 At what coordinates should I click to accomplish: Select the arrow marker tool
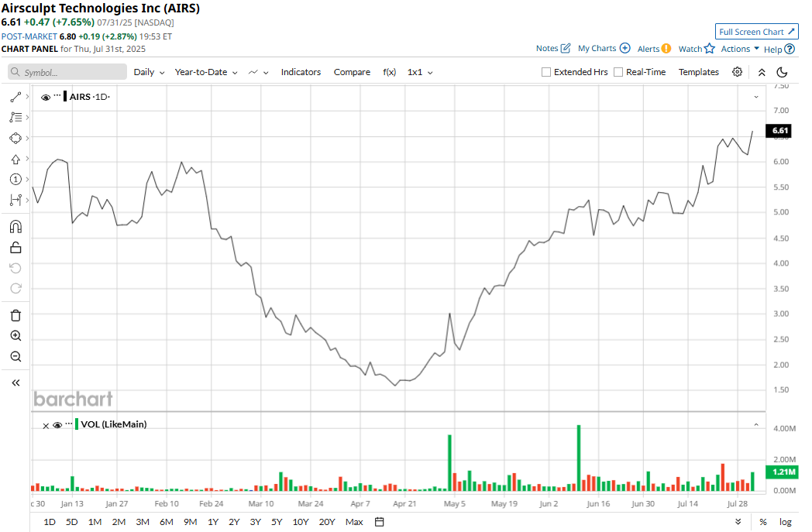pos(15,160)
